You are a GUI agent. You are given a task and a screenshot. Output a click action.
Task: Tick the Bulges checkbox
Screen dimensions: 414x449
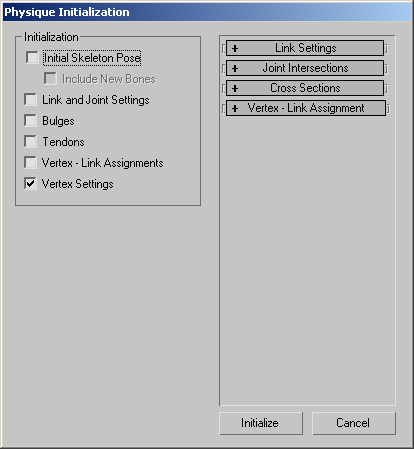click(x=30, y=121)
